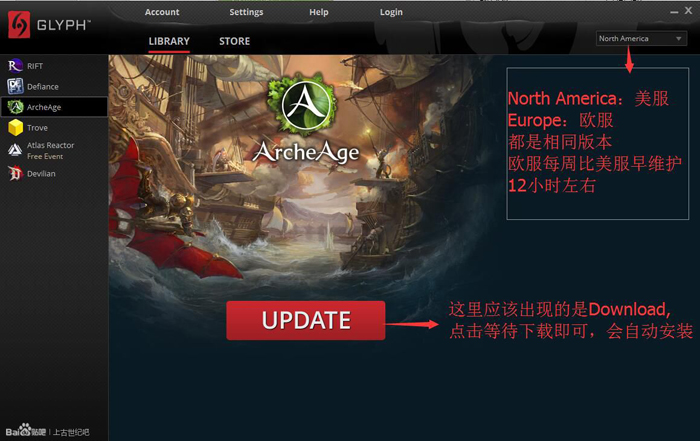Click the ArcheAge sidebar icon
Viewport: 700px width, 441px height.
[x=15, y=107]
